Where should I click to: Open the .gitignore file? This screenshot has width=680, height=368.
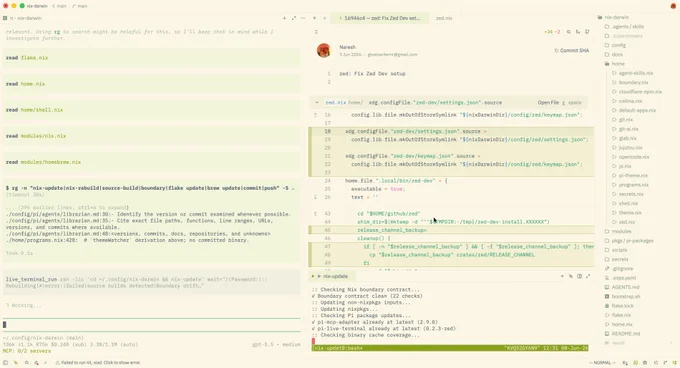tap(619, 269)
